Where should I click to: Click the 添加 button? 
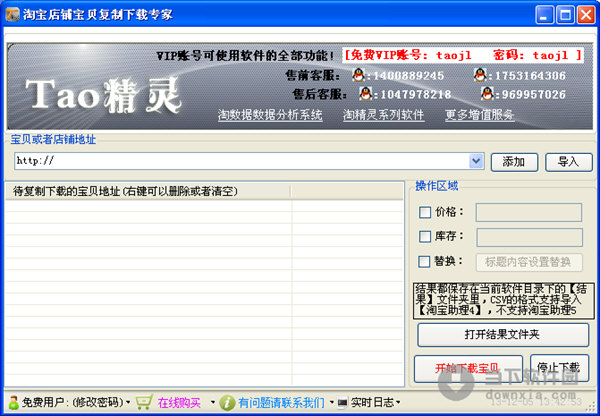click(x=514, y=162)
